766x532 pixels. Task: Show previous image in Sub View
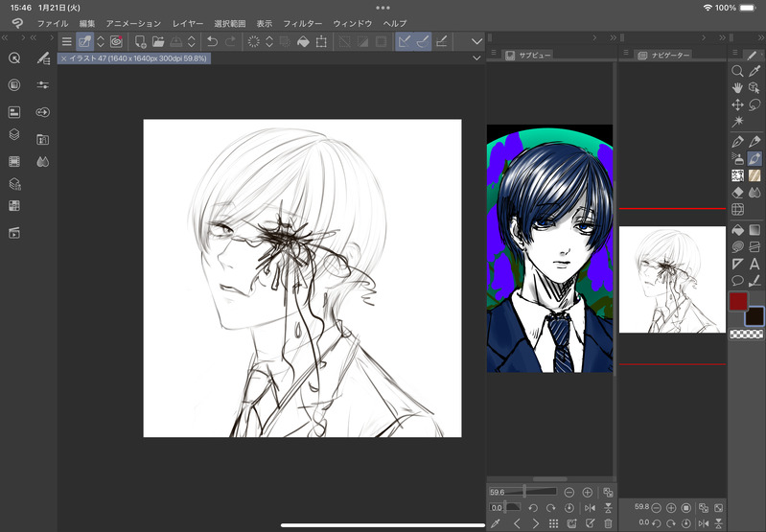[x=517, y=523]
